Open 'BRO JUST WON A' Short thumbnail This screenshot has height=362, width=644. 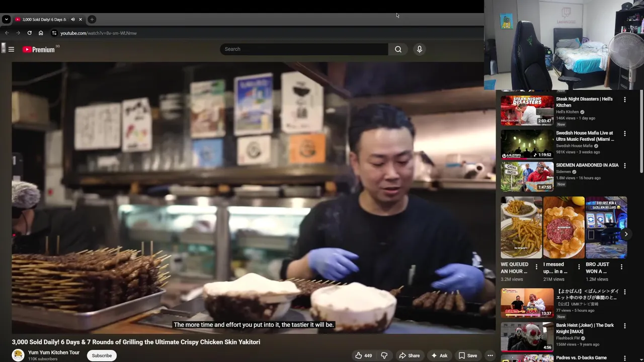[606, 227]
